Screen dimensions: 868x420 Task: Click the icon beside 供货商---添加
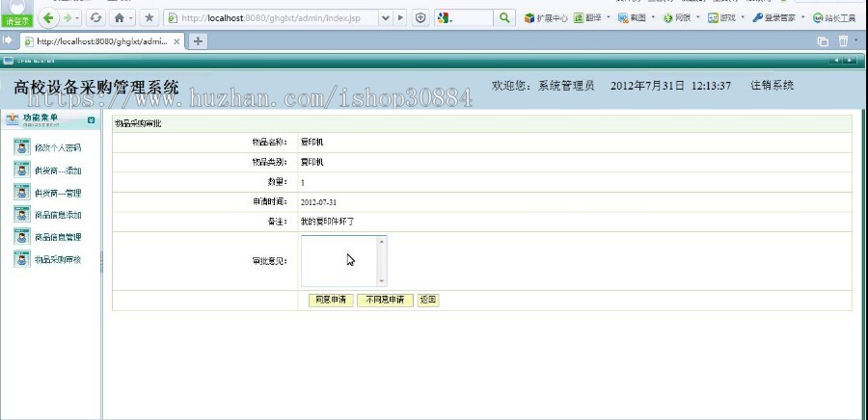21,170
